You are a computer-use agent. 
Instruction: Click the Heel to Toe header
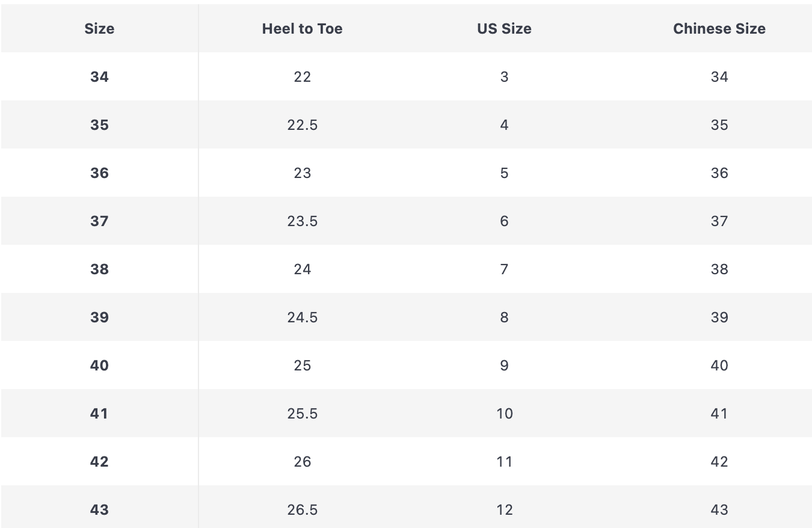coord(302,28)
